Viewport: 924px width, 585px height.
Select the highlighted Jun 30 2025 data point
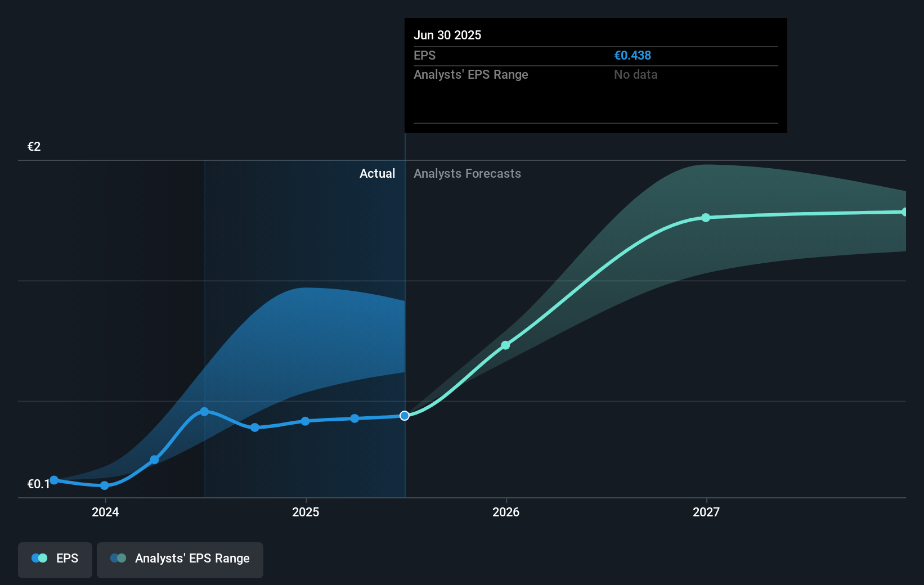[404, 416]
